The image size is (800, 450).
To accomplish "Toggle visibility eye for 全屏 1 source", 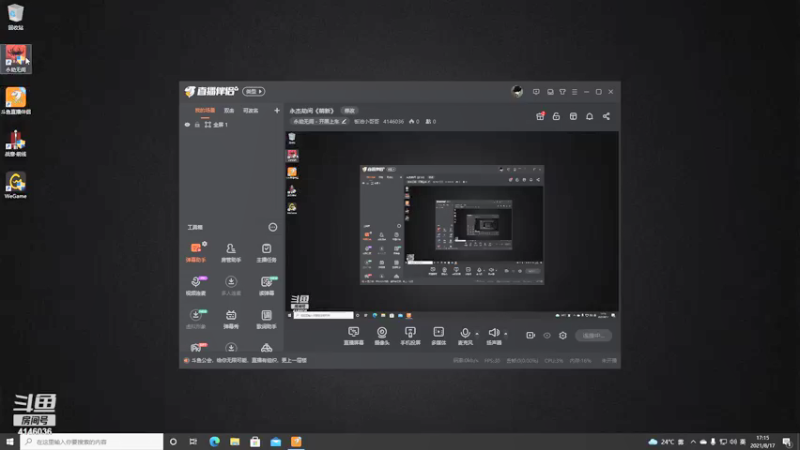I will tap(187, 124).
